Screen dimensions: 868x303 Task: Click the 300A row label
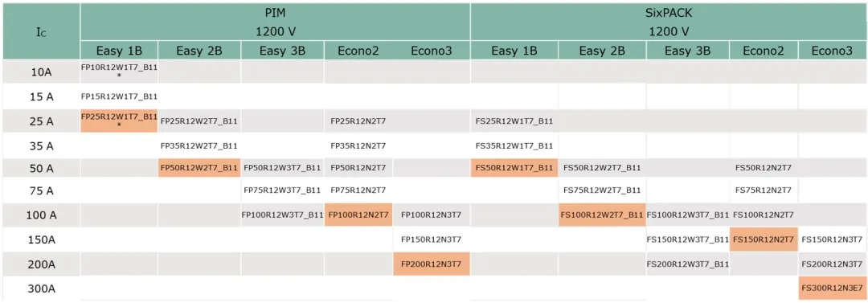click(42, 289)
